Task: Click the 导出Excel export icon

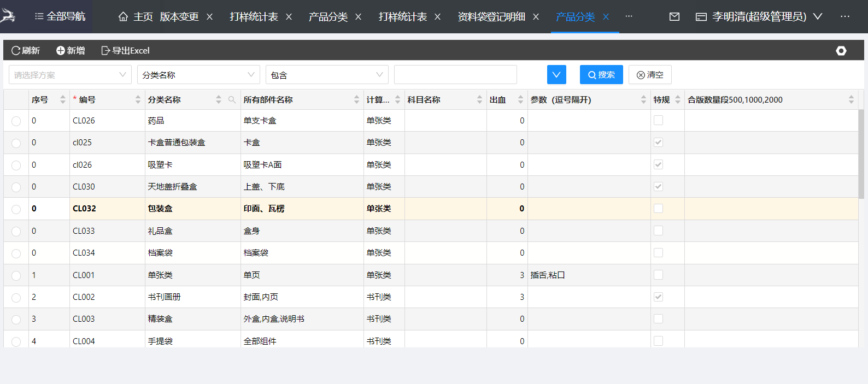Action: pos(105,51)
